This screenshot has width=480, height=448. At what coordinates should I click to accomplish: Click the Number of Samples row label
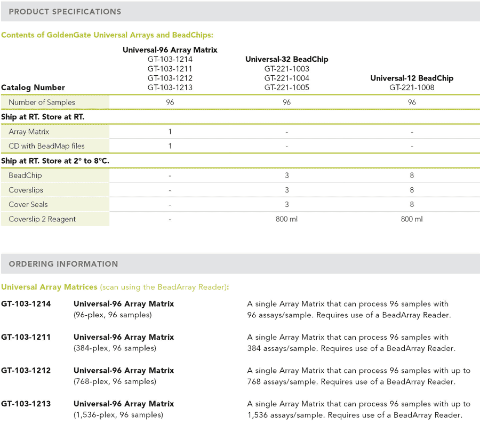click(x=42, y=102)
